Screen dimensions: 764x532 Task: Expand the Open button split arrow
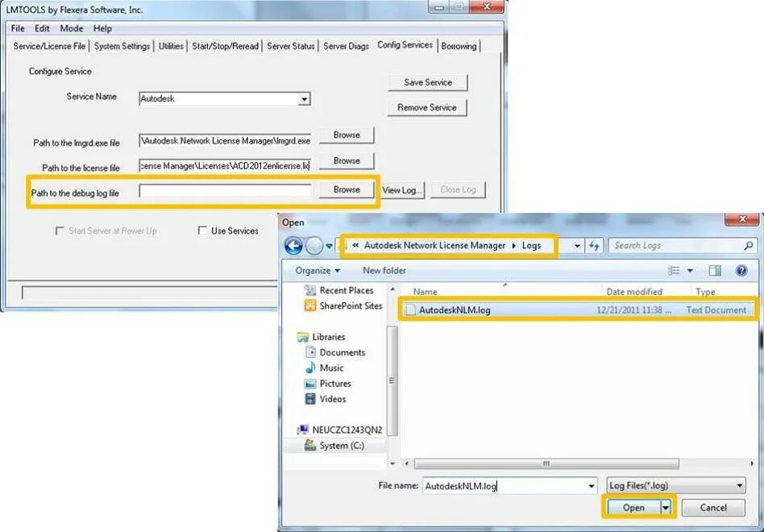click(666, 508)
